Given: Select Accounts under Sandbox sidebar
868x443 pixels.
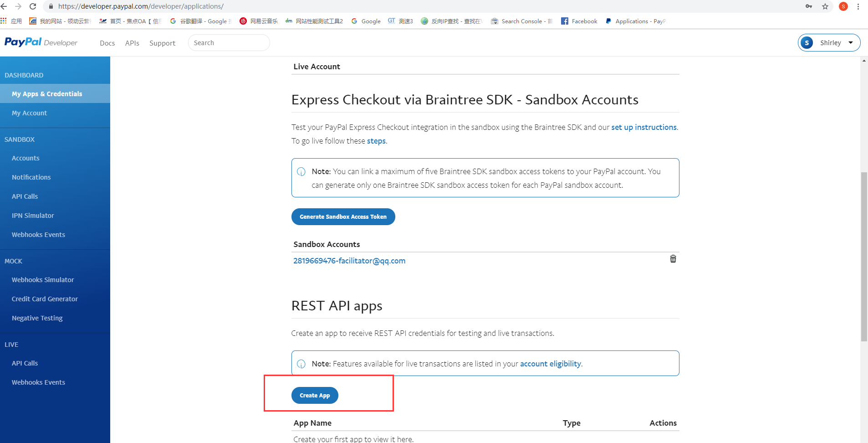Looking at the screenshot, I should point(26,158).
